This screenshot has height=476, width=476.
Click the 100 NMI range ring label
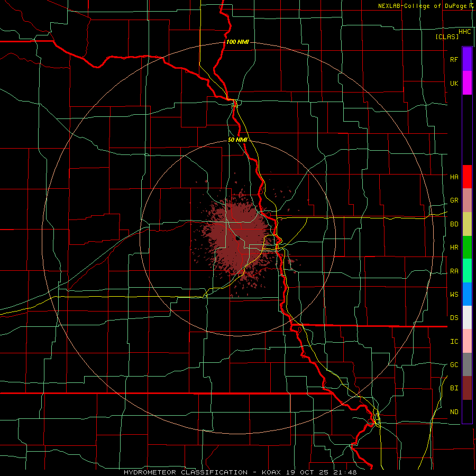(237, 42)
